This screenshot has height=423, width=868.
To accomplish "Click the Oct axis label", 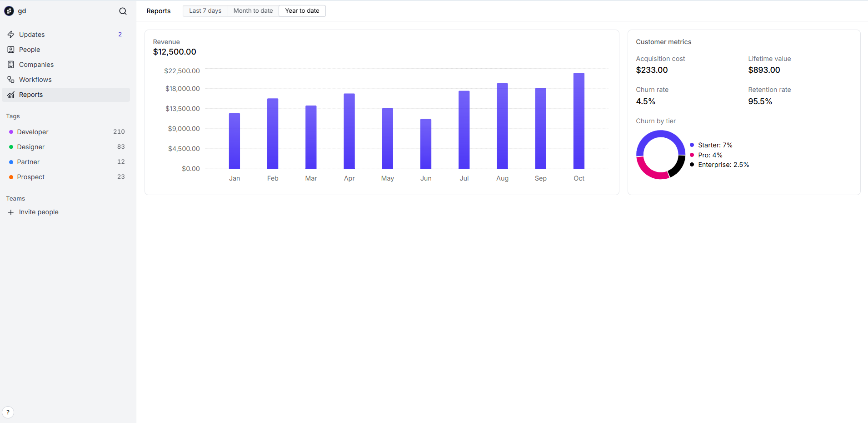I will pyautogui.click(x=579, y=178).
